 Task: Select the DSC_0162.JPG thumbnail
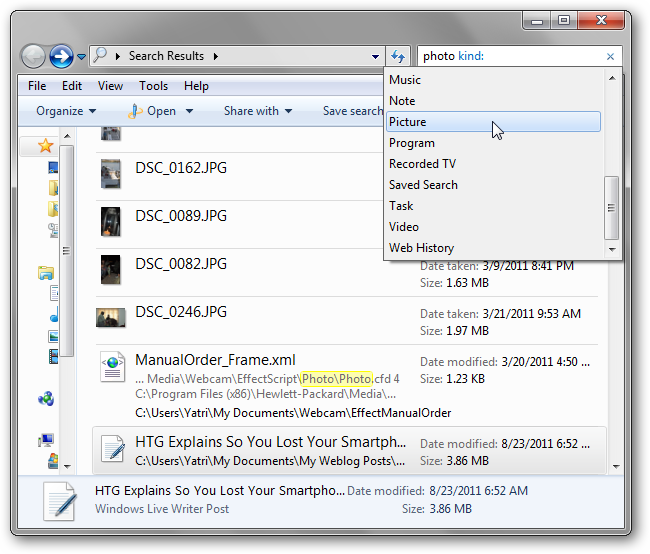point(111,174)
